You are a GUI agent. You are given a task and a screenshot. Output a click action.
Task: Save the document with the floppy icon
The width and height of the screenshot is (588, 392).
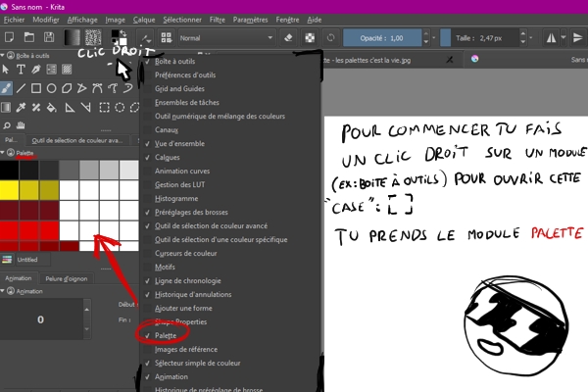(x=49, y=37)
